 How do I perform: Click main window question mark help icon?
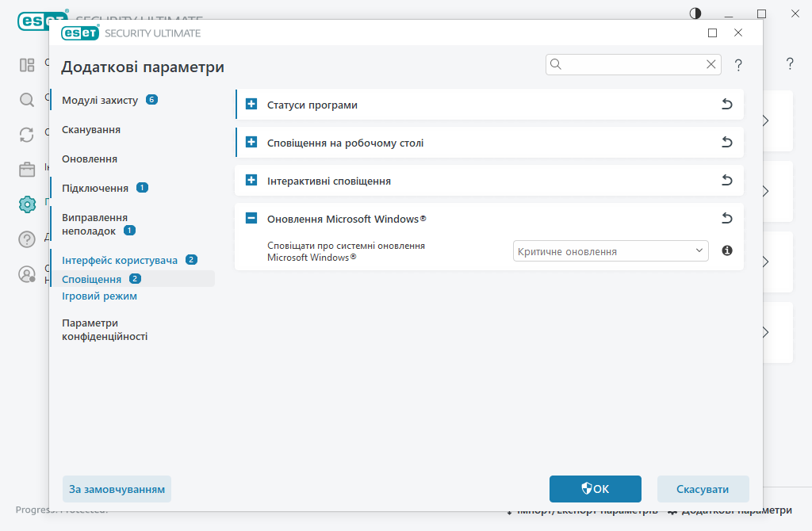click(790, 63)
